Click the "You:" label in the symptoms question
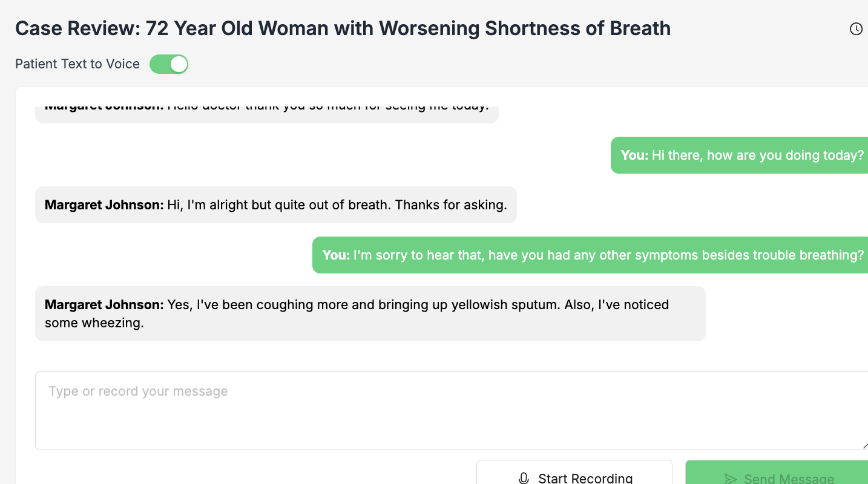Viewport: 868px width, 484px height. point(336,255)
